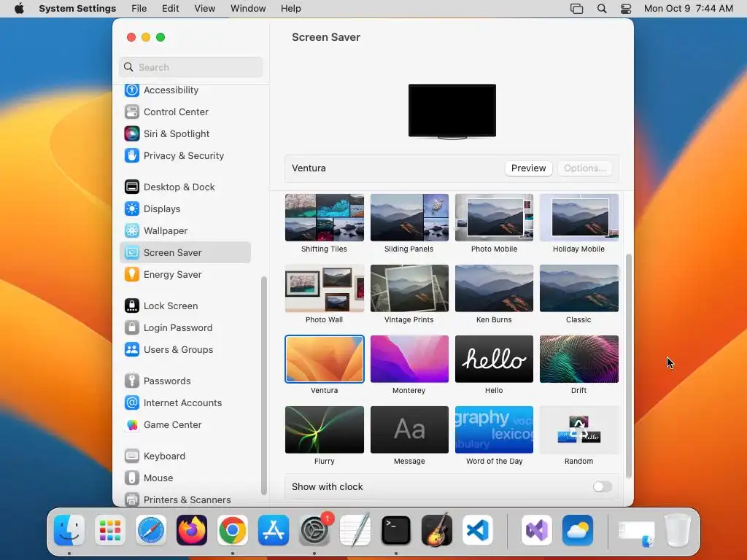Open Terminal from the Dock
This screenshot has height=560, width=747.
point(396,530)
